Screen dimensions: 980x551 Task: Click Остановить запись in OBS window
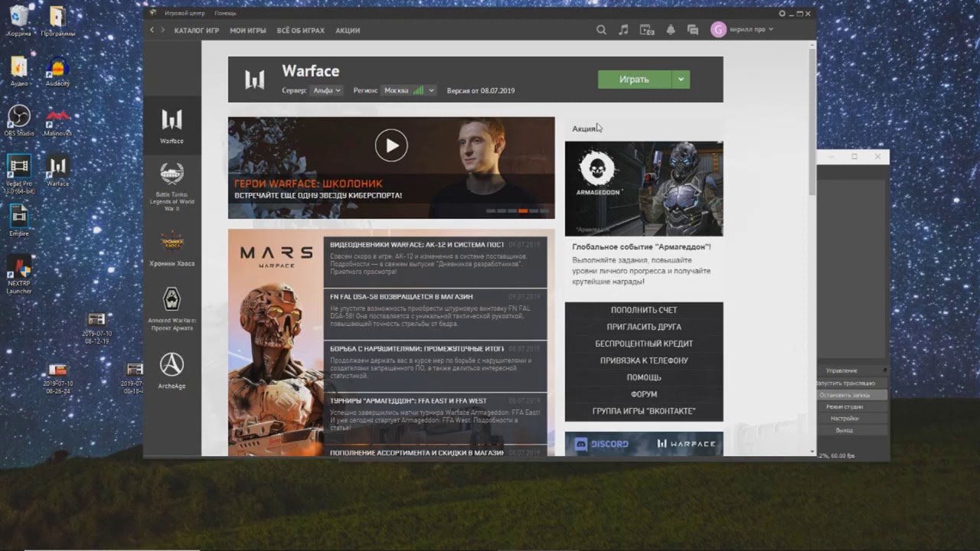[845, 395]
